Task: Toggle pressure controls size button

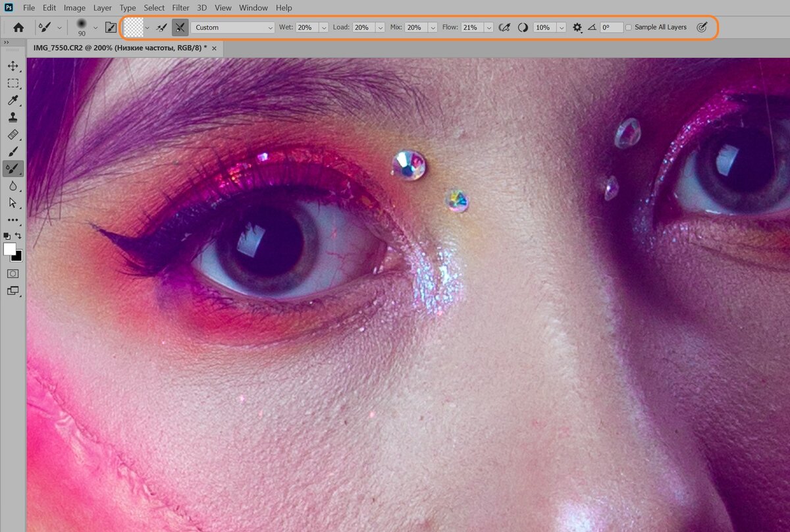Action: 702,28
